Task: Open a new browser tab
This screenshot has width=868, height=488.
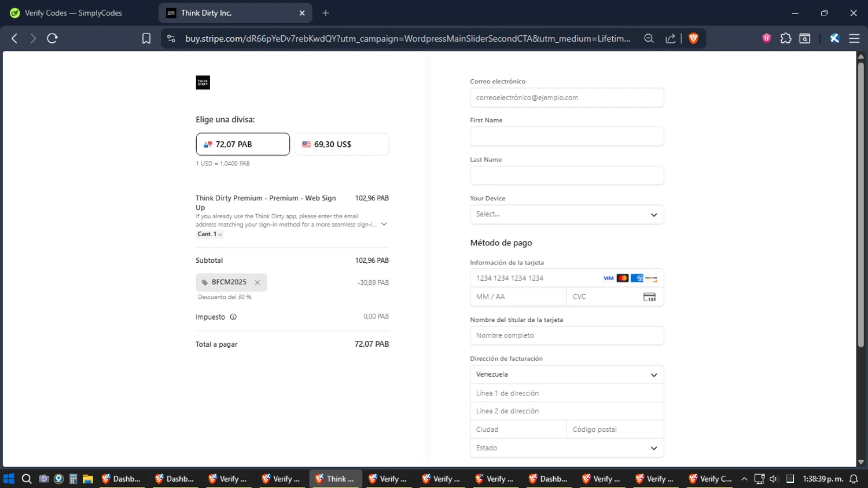Action: [326, 13]
